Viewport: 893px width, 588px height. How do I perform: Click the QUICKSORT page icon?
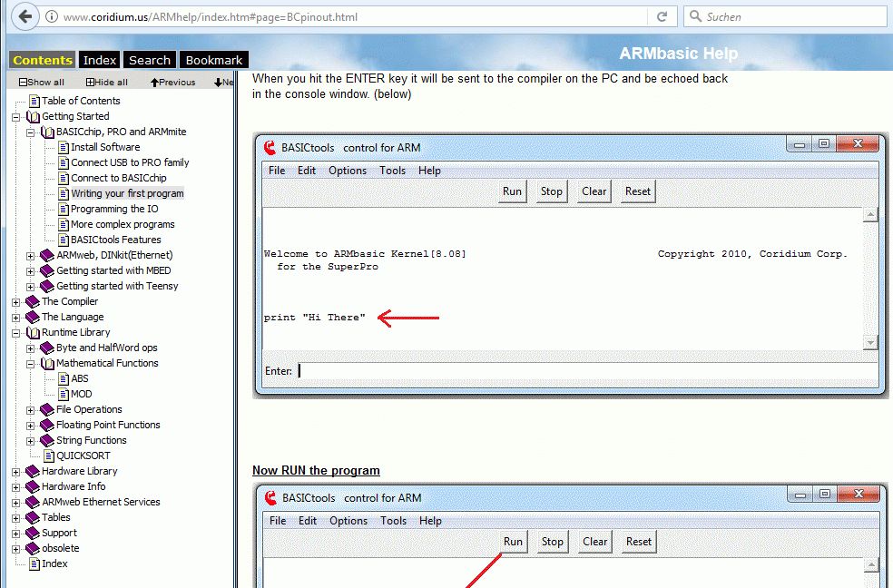(50, 456)
